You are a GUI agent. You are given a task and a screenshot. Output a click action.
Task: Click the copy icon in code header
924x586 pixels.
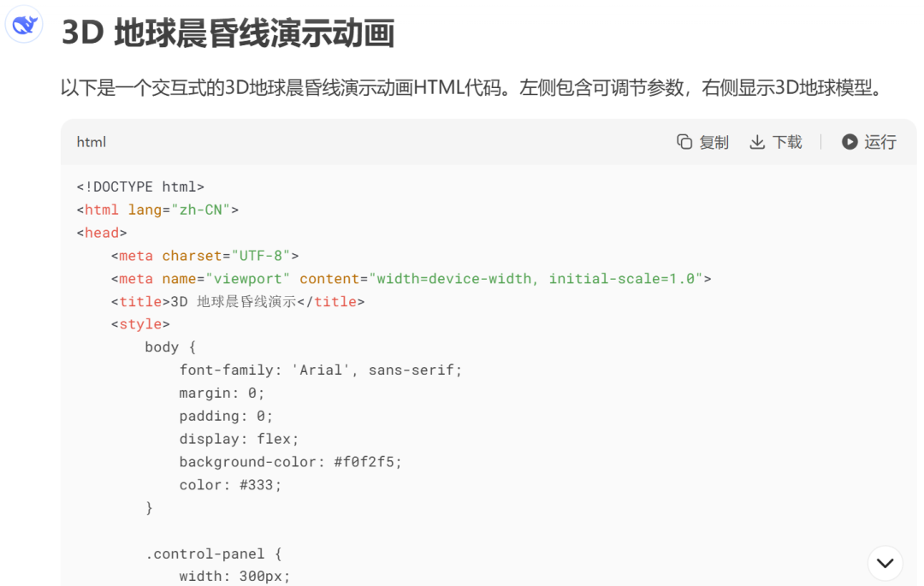[684, 142]
